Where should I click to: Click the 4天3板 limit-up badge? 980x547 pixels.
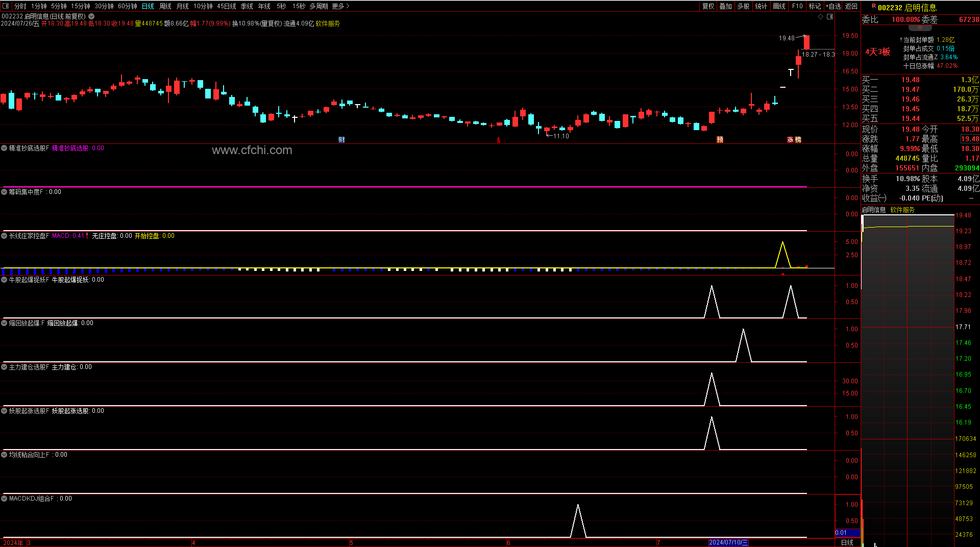[878, 52]
